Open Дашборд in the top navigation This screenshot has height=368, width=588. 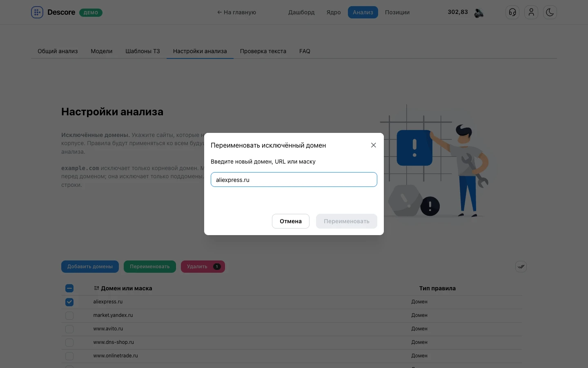click(301, 12)
